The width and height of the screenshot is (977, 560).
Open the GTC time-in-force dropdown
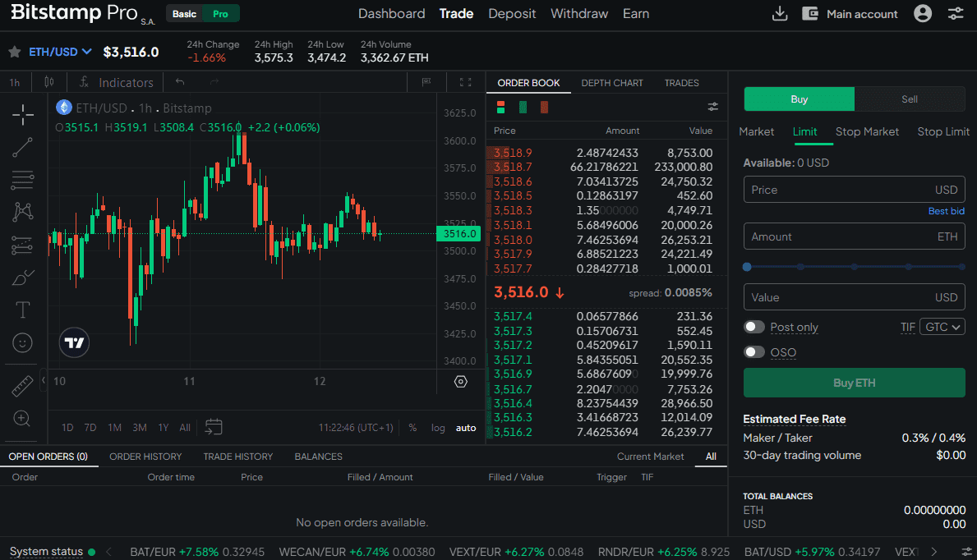(942, 327)
